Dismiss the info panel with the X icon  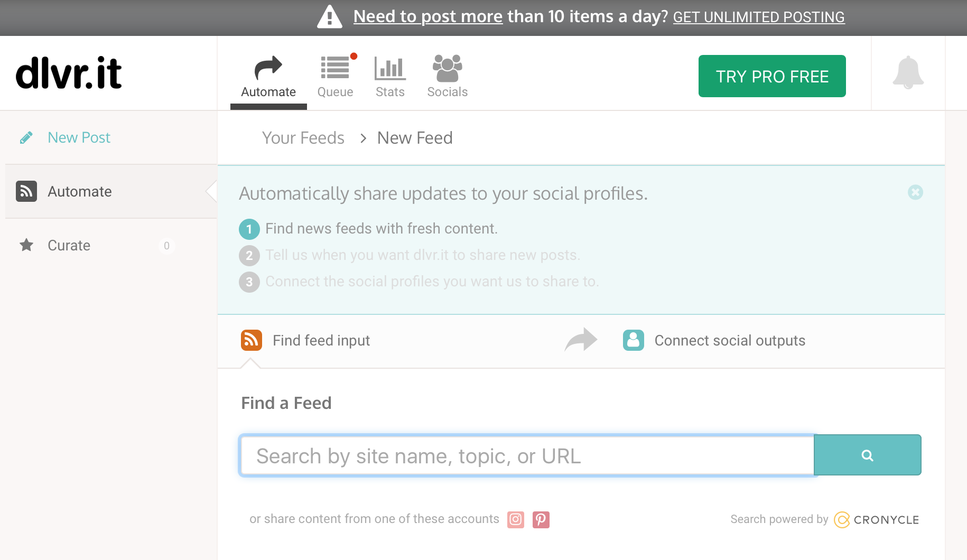(x=915, y=192)
